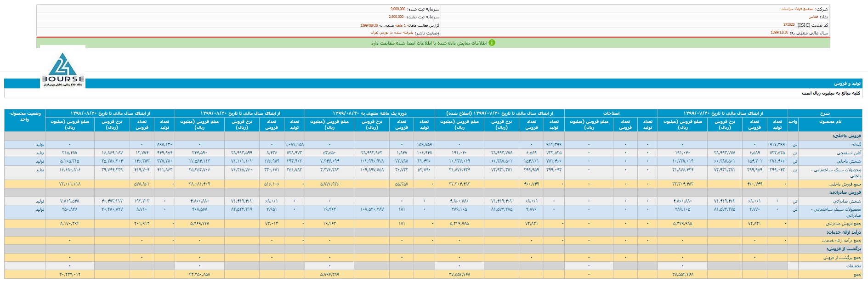The width and height of the screenshot is (868, 288).
Task: Click the product name "آهن اسفنجی"
Action: point(849,153)
